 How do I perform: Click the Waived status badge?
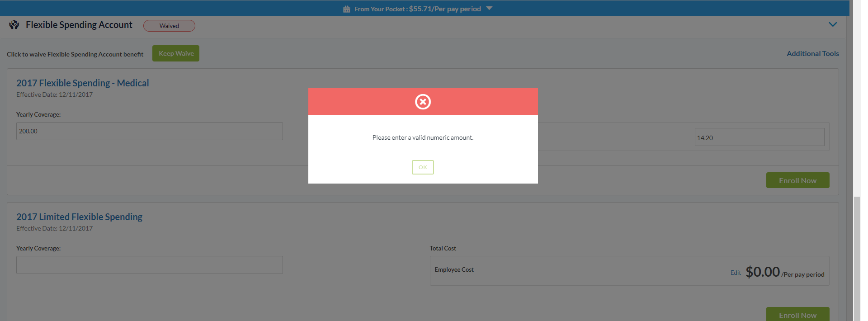(169, 26)
